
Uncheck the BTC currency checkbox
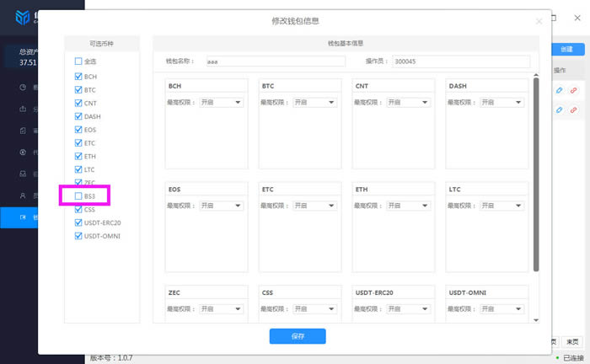click(x=78, y=89)
